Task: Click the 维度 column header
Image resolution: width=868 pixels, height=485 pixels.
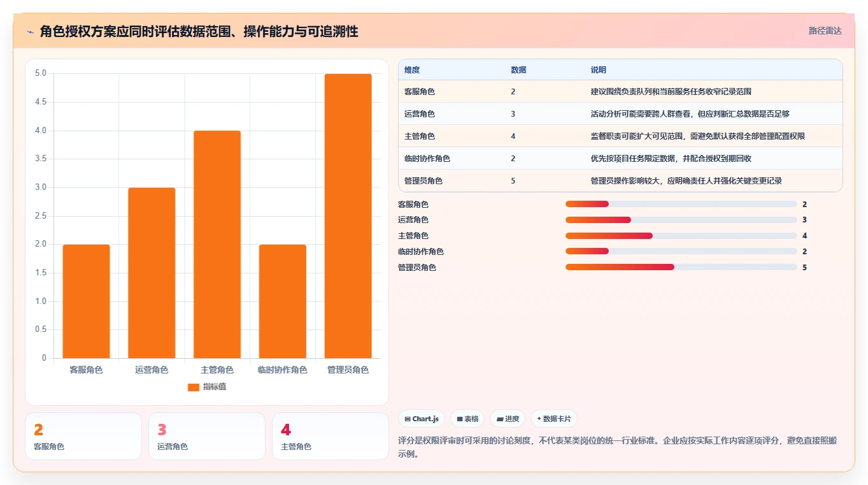Action: pyautogui.click(x=412, y=70)
